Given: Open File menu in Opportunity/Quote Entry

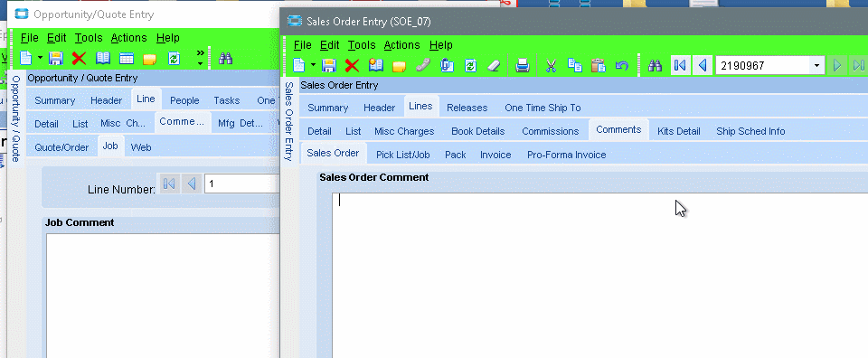Looking at the screenshot, I should [29, 38].
